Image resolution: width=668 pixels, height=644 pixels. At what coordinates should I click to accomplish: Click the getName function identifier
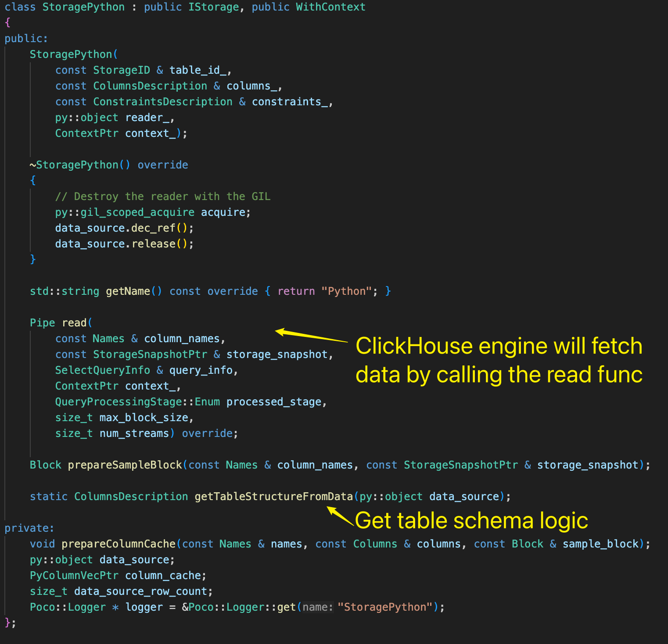[x=128, y=291]
